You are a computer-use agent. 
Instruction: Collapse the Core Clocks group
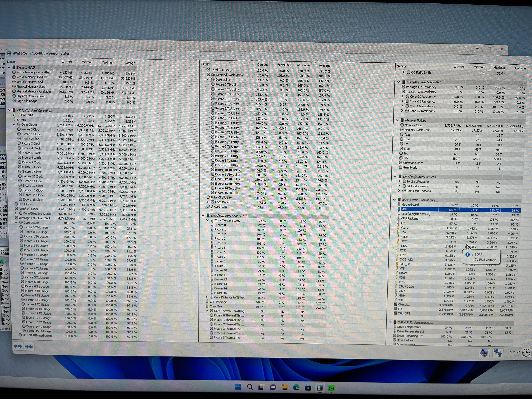coord(14,125)
